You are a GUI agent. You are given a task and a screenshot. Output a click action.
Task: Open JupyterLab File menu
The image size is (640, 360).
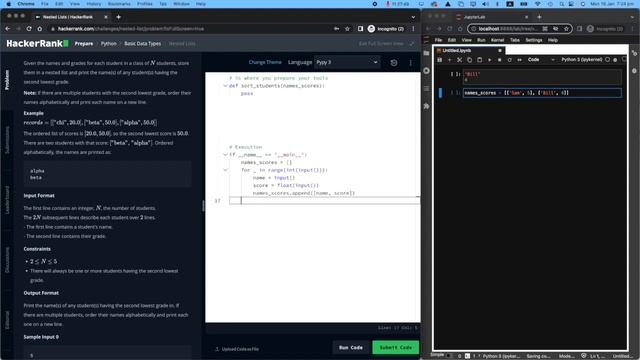coord(438,40)
